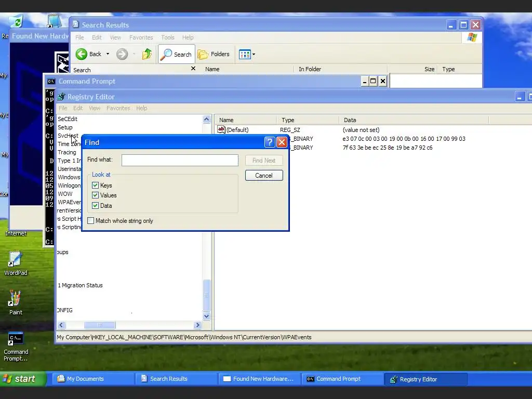Toggle the Search toolbar button
The height and width of the screenshot is (399, 532).
177,54
